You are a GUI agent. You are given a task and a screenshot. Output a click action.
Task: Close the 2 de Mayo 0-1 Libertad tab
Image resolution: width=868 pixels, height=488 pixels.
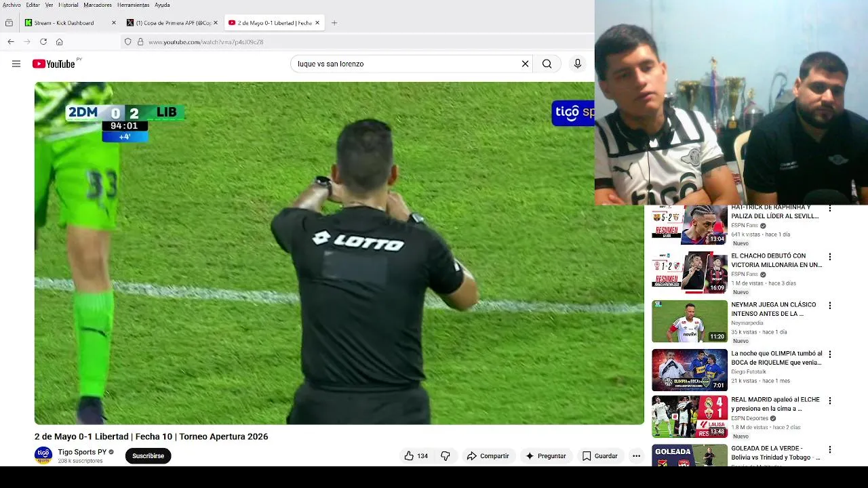click(x=317, y=23)
